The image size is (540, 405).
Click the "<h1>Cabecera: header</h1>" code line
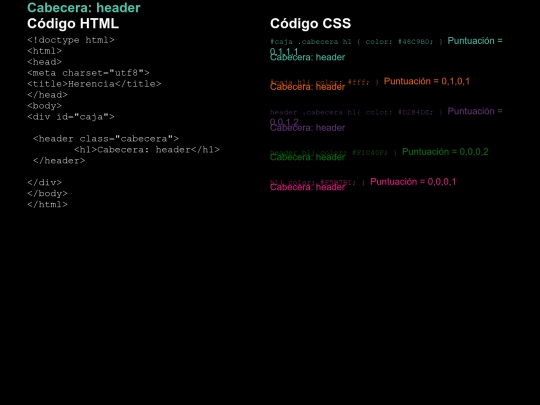coord(147,150)
